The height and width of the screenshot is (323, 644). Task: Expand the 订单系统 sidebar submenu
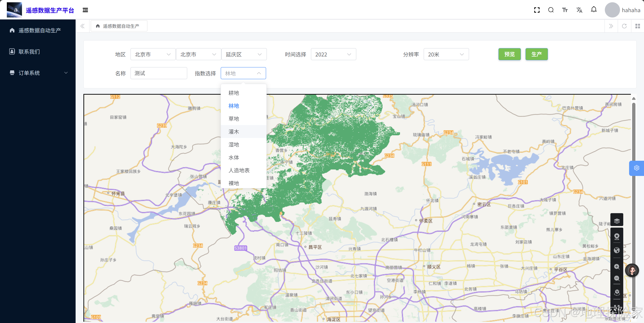coord(38,73)
